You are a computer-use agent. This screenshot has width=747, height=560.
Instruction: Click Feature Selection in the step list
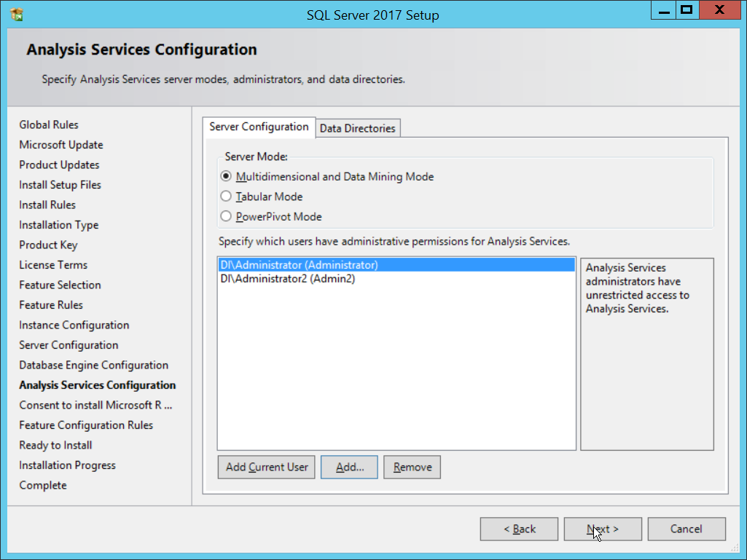(x=60, y=285)
